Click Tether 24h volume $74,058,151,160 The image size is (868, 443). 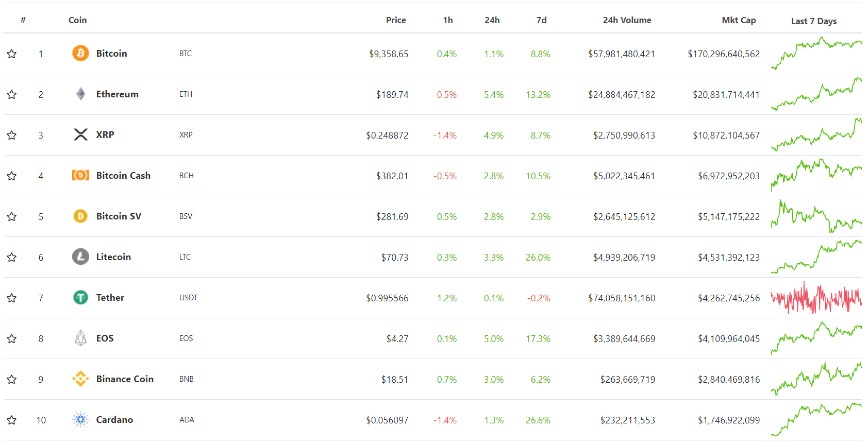[622, 298]
